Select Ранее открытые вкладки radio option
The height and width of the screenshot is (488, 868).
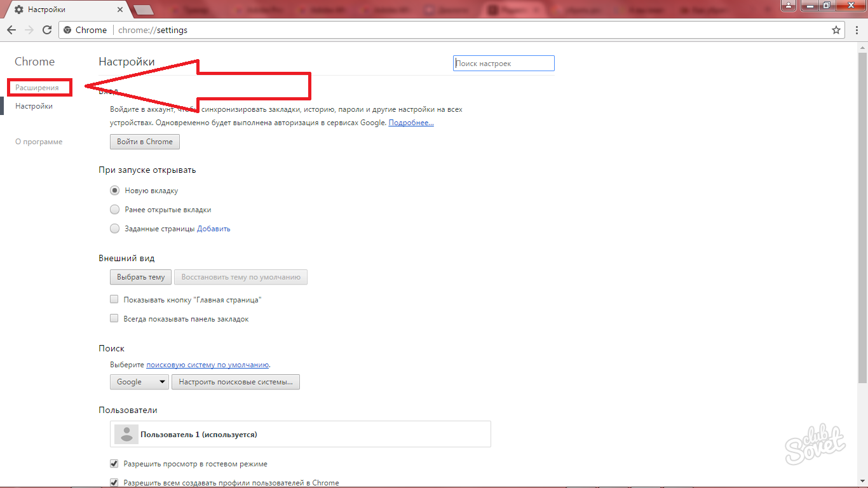[x=115, y=210]
